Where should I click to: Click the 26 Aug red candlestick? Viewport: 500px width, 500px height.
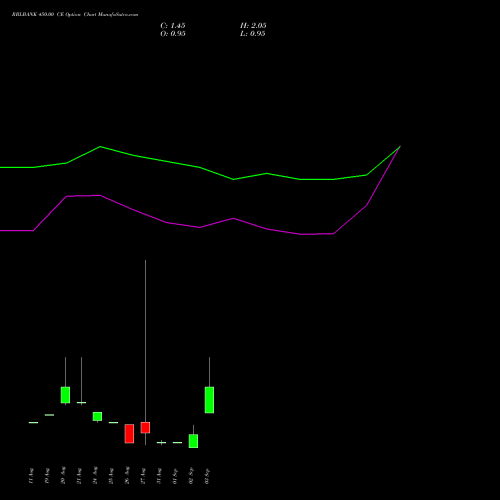tap(129, 434)
